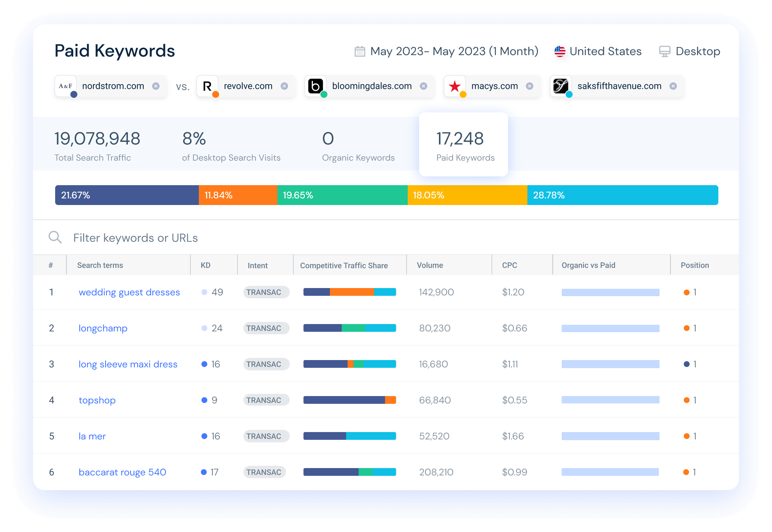Click the orange 11.84% traffic share segment

click(x=237, y=195)
